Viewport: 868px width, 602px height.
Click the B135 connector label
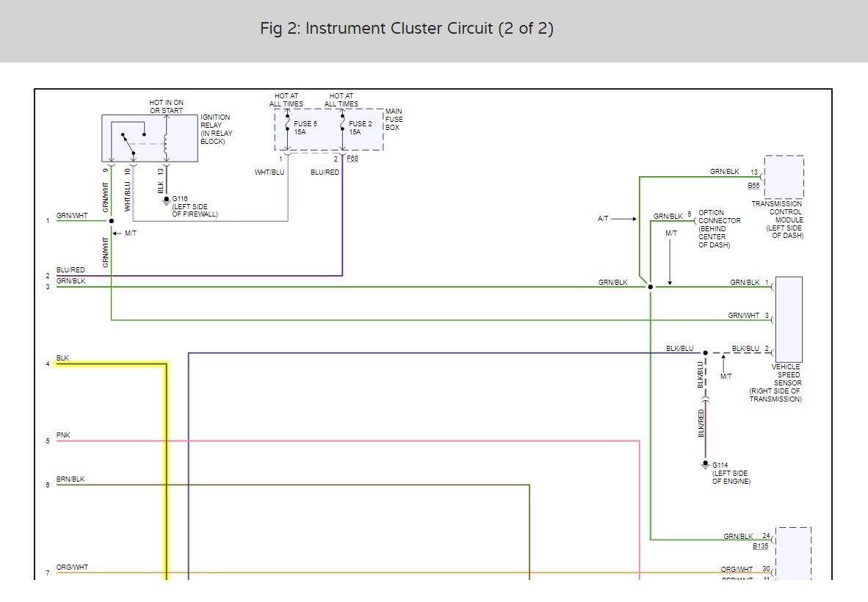coord(761,546)
